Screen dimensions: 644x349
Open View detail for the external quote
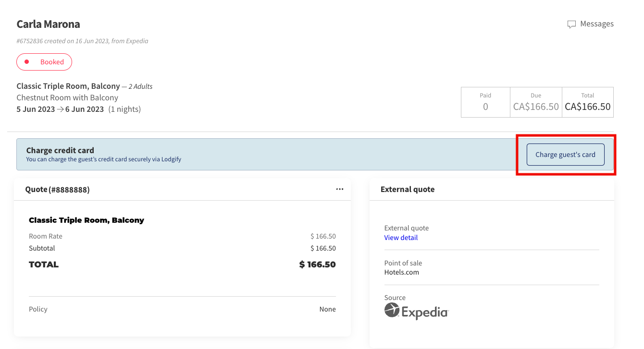401,238
